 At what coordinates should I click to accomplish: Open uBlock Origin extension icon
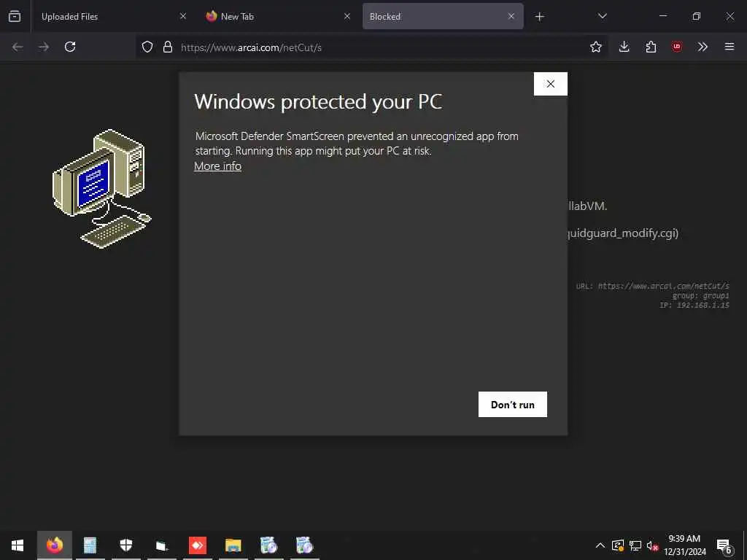click(676, 47)
